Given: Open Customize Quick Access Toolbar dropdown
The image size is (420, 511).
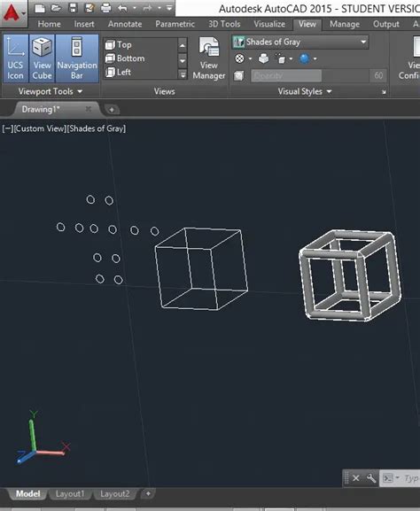Looking at the screenshot, I should tap(169, 8).
